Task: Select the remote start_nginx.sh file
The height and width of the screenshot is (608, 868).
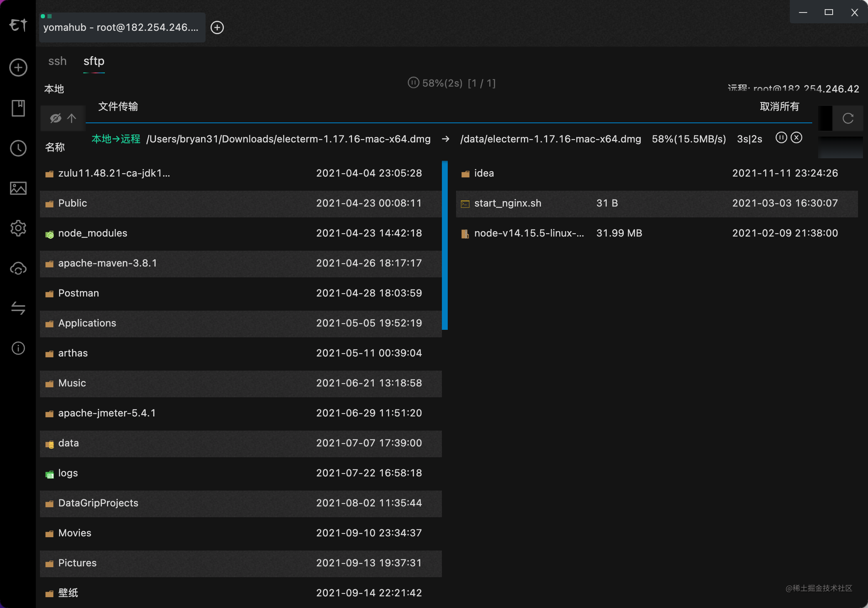Action: [657, 203]
